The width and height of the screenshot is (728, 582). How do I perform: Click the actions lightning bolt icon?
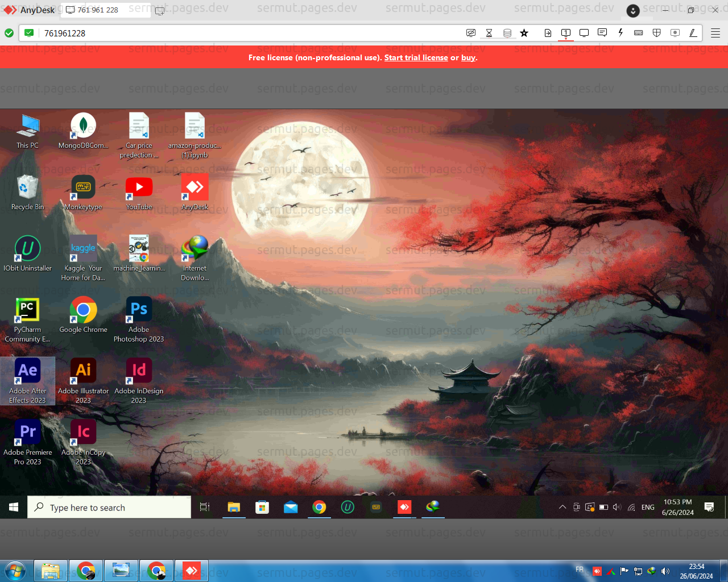[621, 32]
